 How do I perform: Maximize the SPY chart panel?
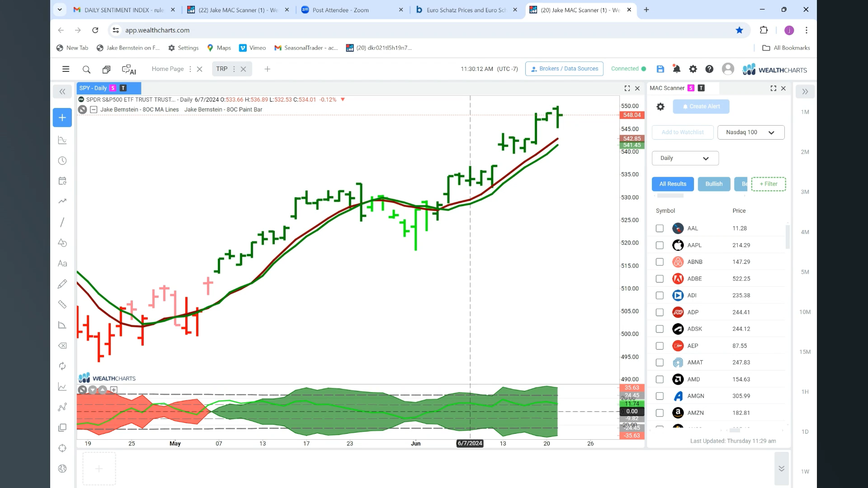tap(627, 89)
